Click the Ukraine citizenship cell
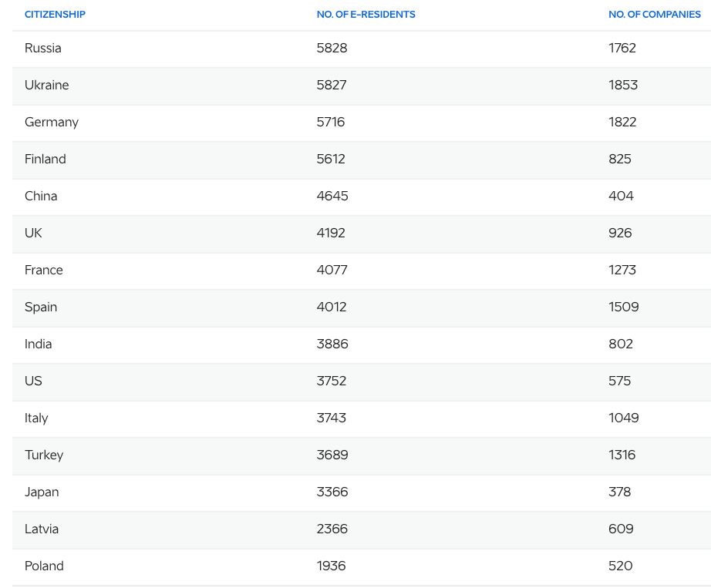The image size is (711, 588). click(x=47, y=85)
